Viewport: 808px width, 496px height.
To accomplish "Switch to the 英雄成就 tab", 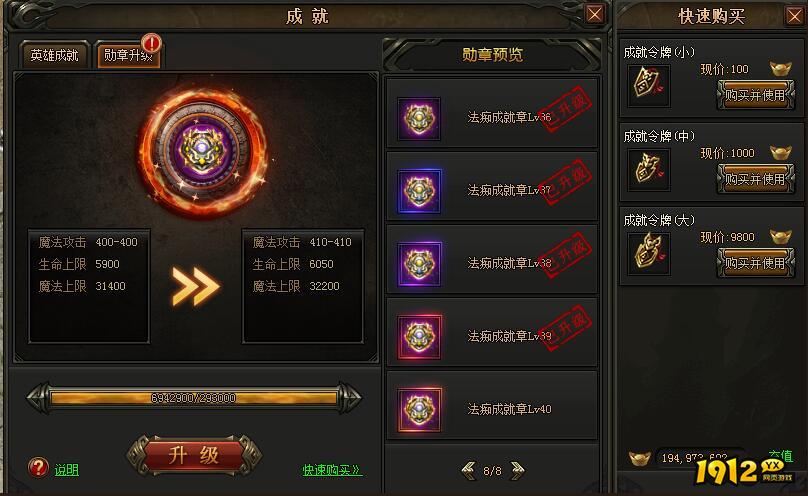I will pyautogui.click(x=55, y=55).
